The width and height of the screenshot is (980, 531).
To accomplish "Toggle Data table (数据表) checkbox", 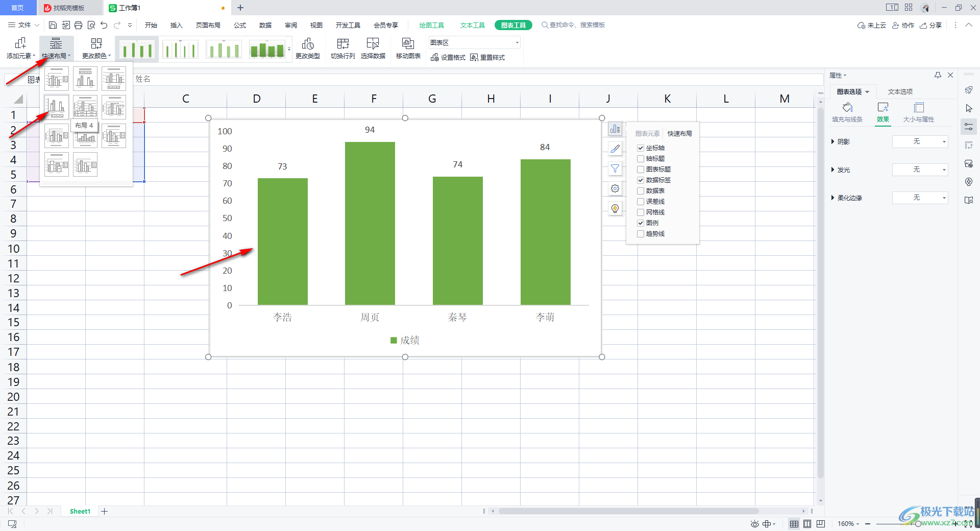I will [641, 191].
